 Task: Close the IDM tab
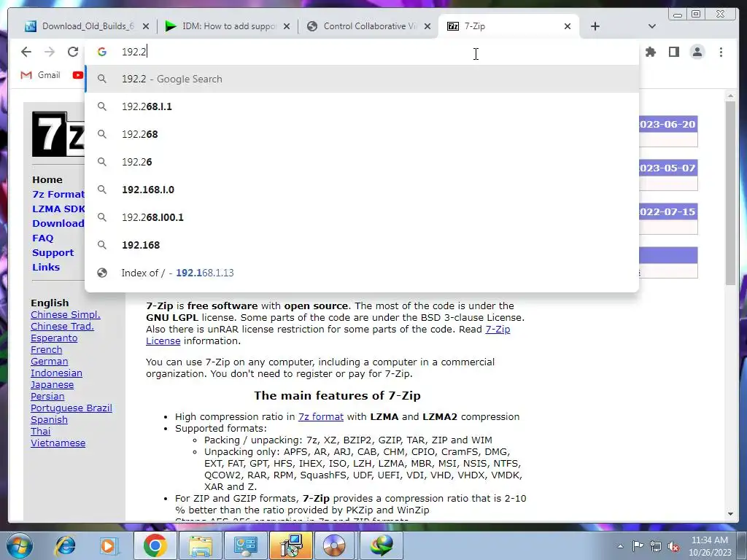[x=287, y=26]
